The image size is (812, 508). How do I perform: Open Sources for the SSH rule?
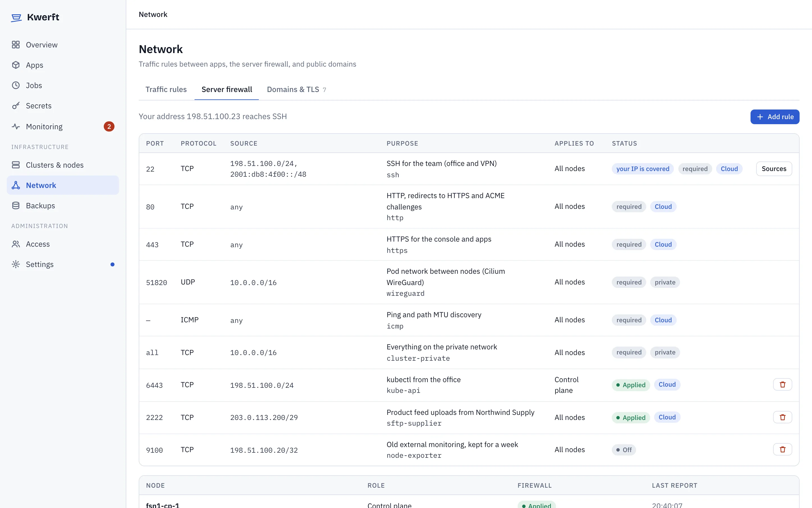coord(774,169)
